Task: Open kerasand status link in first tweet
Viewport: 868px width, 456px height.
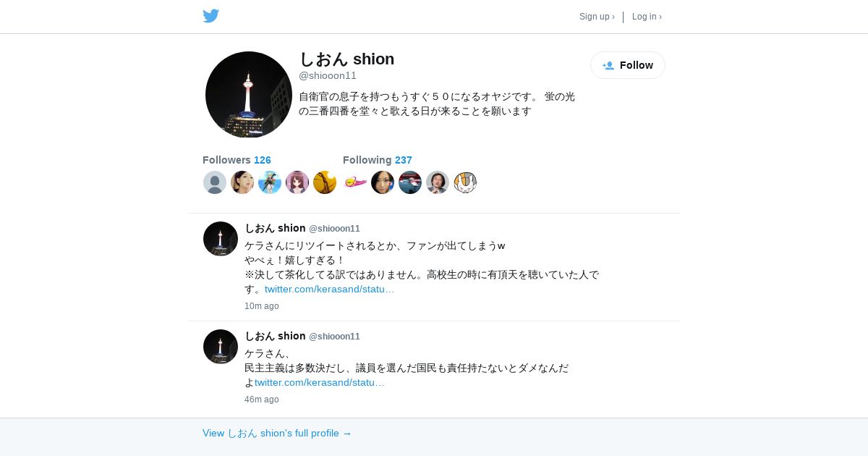Action: (x=329, y=289)
